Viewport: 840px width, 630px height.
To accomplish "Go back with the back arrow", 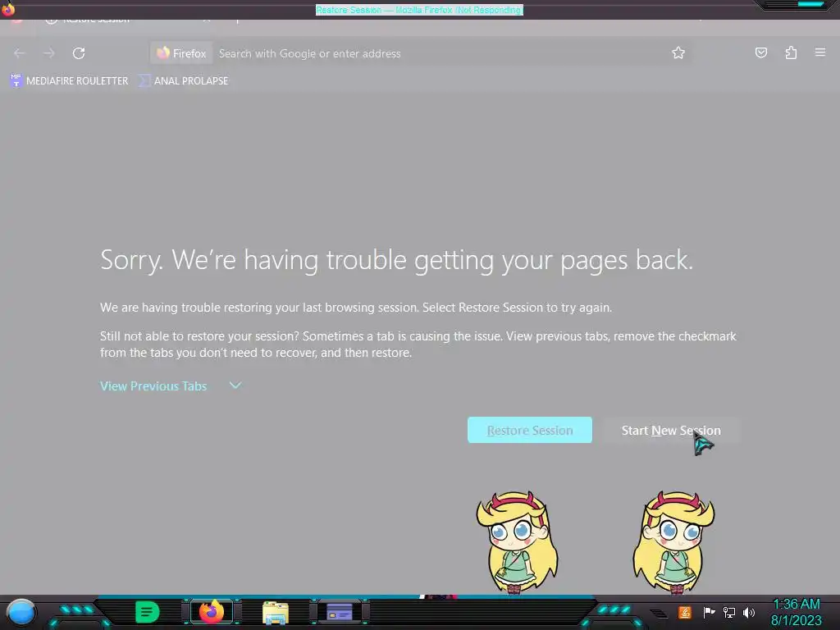I will (20, 53).
